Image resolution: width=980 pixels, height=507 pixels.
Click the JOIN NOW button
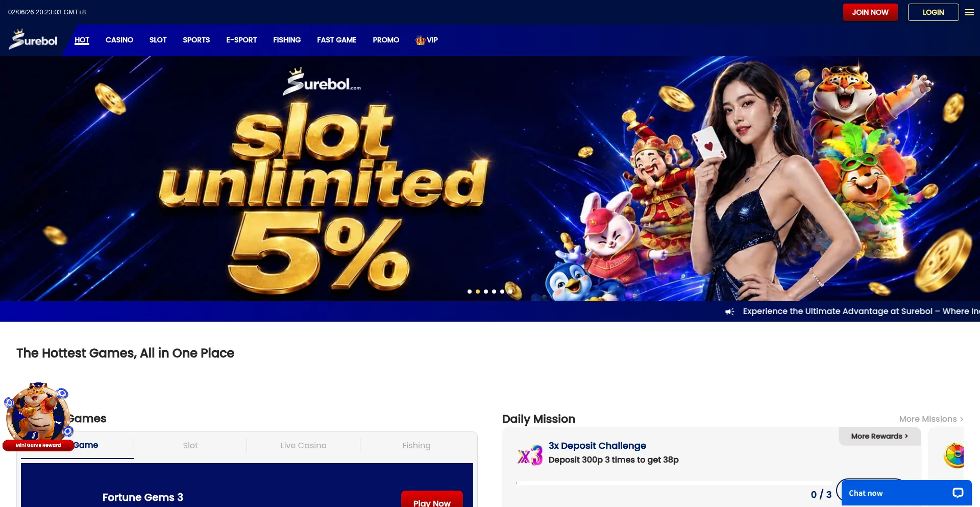[870, 12]
